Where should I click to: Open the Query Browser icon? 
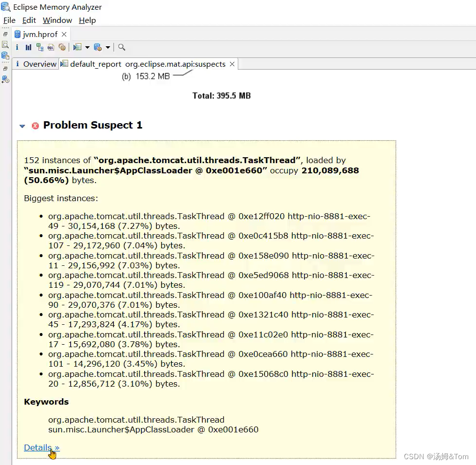tap(98, 47)
